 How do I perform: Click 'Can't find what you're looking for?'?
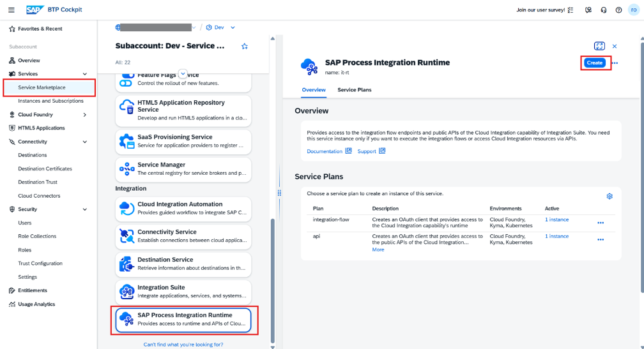point(183,345)
